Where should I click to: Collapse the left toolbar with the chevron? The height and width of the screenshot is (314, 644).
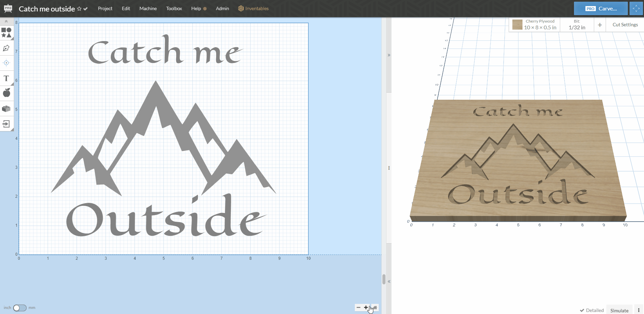[6, 21]
